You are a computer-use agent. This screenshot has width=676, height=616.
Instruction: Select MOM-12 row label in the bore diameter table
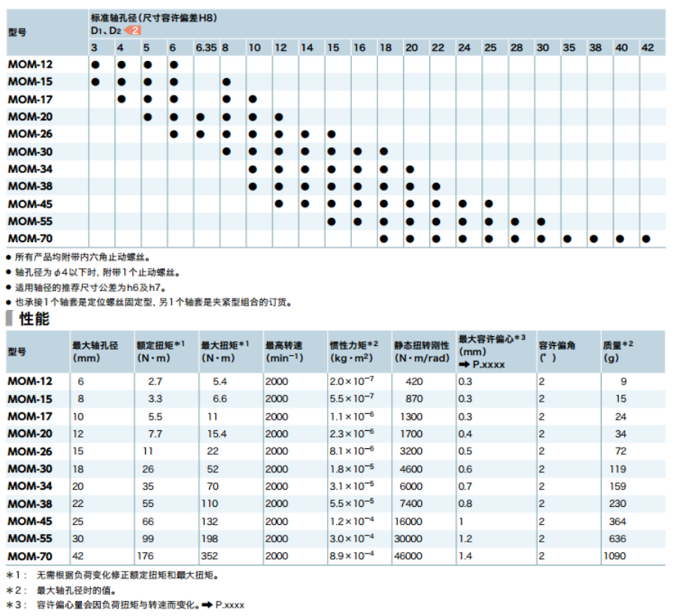pos(30,64)
